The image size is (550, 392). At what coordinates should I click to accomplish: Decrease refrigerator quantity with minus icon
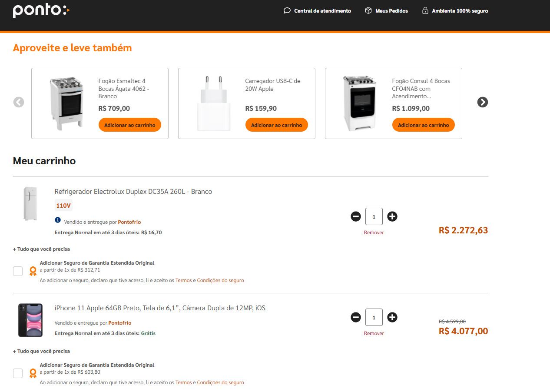click(356, 216)
